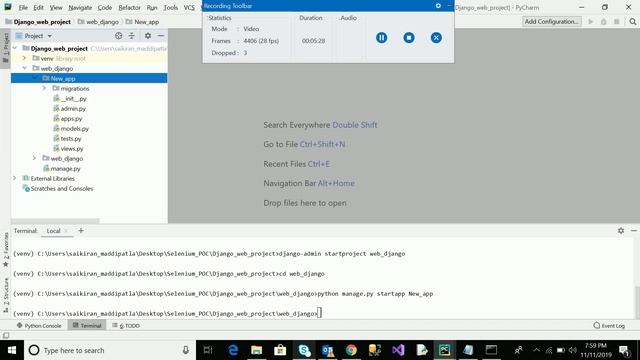Open the Structure side tab

coord(6,295)
